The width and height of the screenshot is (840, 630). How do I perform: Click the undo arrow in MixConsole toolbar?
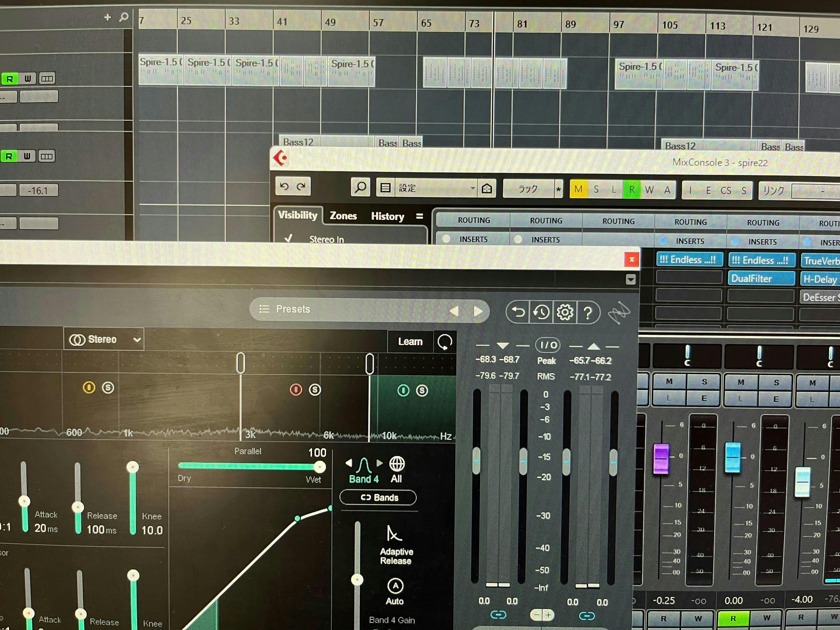(284, 186)
